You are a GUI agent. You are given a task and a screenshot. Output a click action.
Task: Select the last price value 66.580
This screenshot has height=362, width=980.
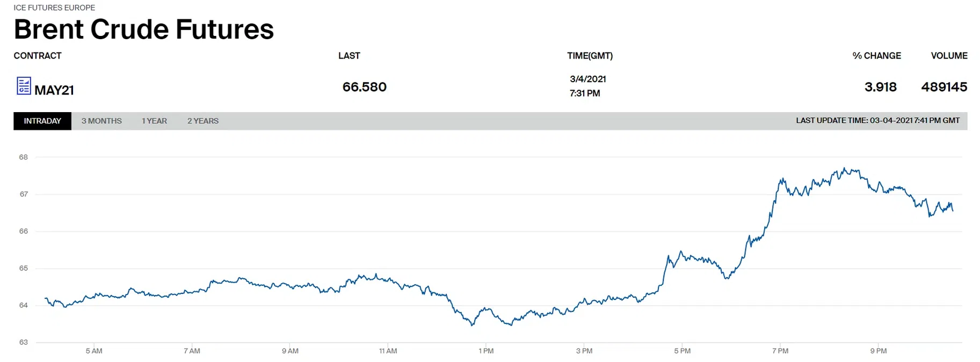coord(364,87)
